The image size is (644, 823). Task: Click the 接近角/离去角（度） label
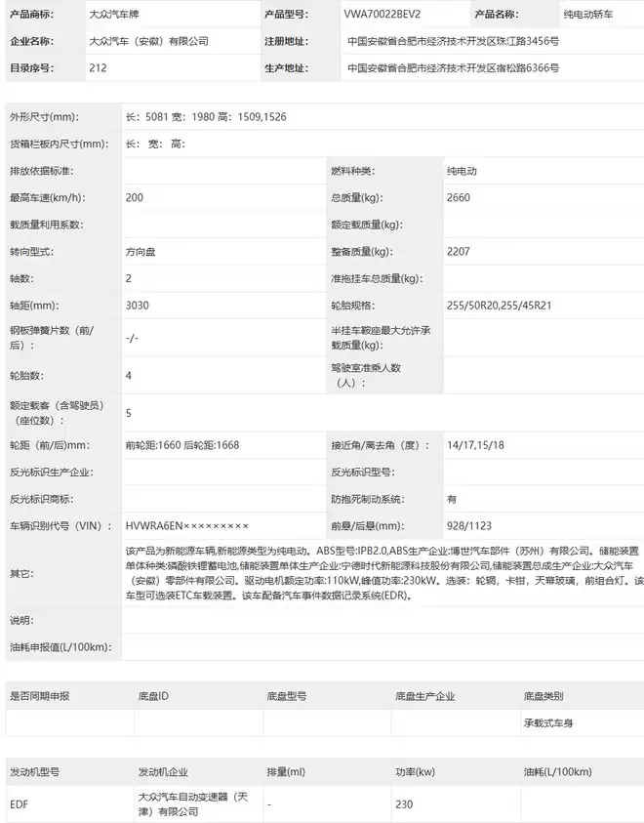click(381, 445)
